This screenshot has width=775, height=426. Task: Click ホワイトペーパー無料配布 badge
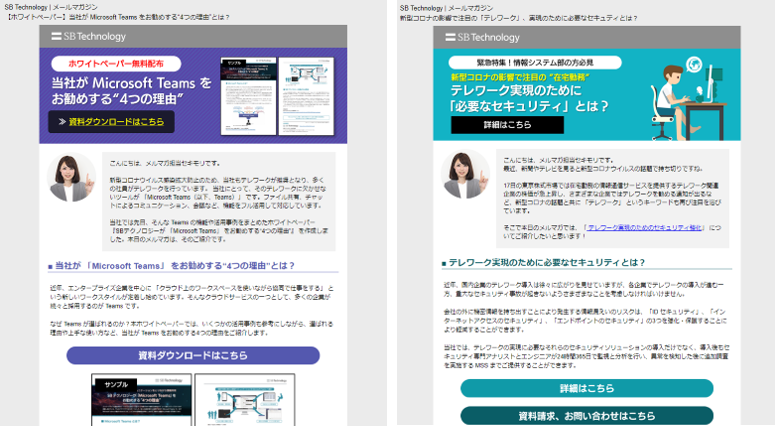116,64
